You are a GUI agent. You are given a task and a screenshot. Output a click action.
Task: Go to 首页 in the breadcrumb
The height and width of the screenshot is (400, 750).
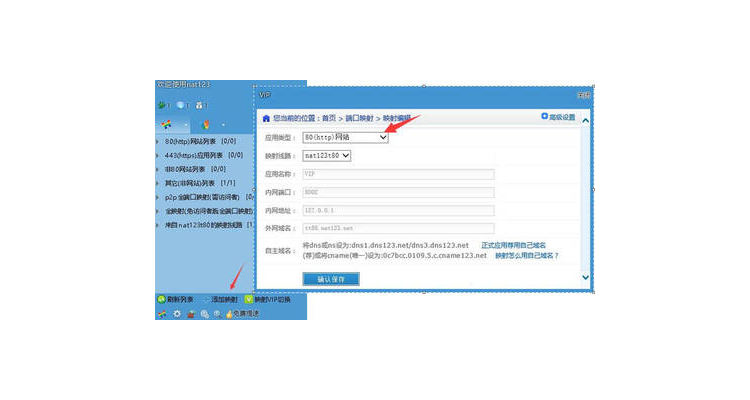(329, 118)
